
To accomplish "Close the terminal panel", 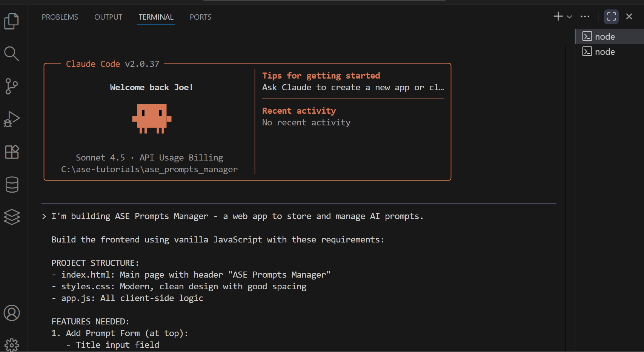I will tap(629, 17).
